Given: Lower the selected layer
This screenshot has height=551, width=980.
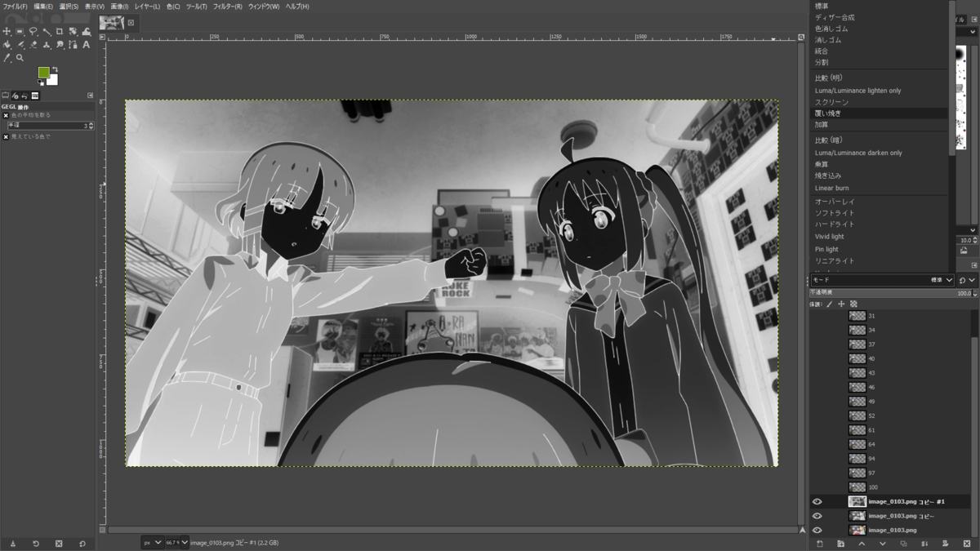Looking at the screenshot, I should pos(883,544).
